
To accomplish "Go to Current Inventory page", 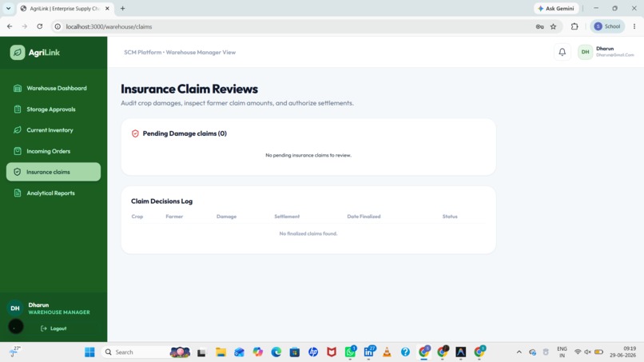I will pyautogui.click(x=54, y=129).
